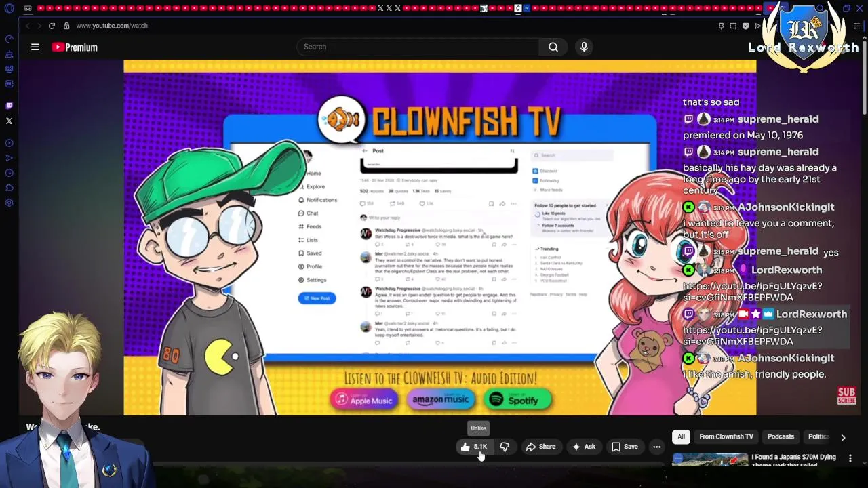Open the ad blocker shield icon
Viewport: 868px width, 488px height.
coord(745,26)
